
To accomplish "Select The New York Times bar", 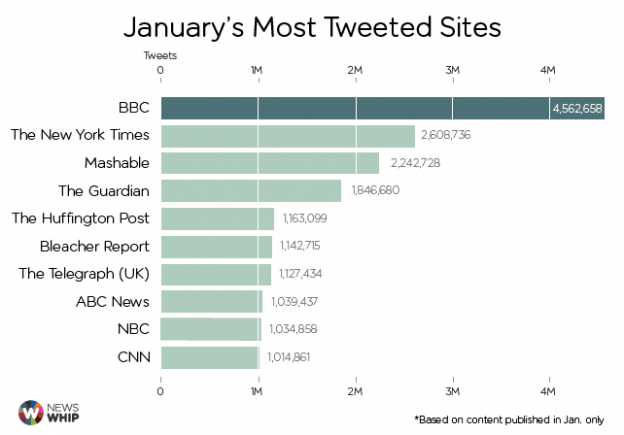I will pos(288,136).
